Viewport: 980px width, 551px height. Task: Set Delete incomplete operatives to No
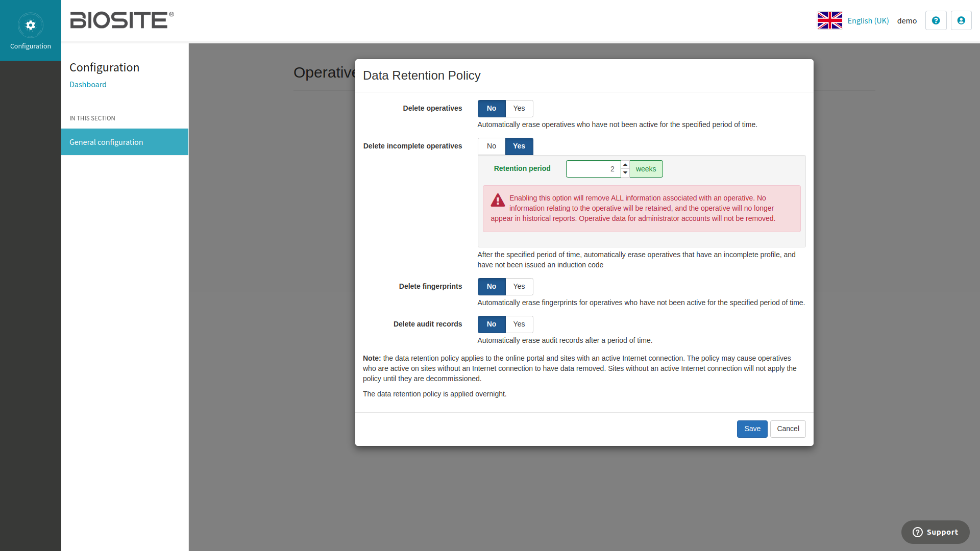[491, 146]
